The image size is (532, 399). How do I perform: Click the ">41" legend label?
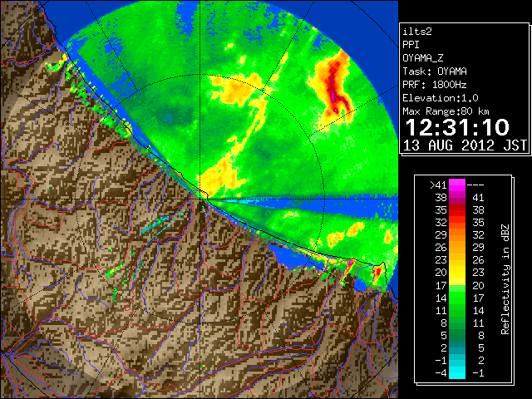tap(438, 185)
